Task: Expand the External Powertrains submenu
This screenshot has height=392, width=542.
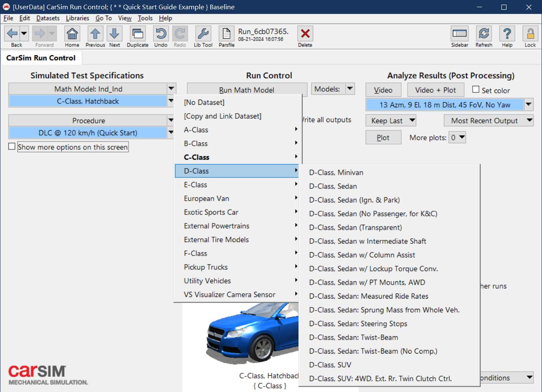Action: (x=238, y=226)
